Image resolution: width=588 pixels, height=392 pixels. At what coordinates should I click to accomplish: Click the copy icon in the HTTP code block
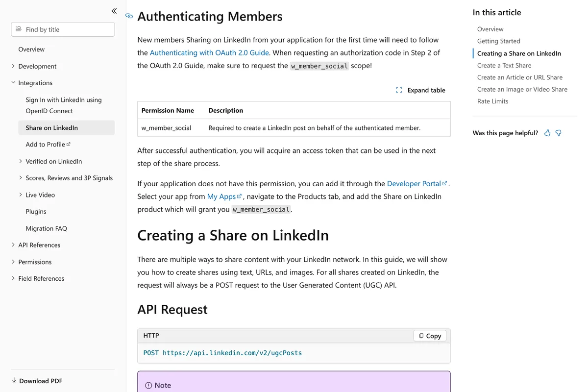421,336
